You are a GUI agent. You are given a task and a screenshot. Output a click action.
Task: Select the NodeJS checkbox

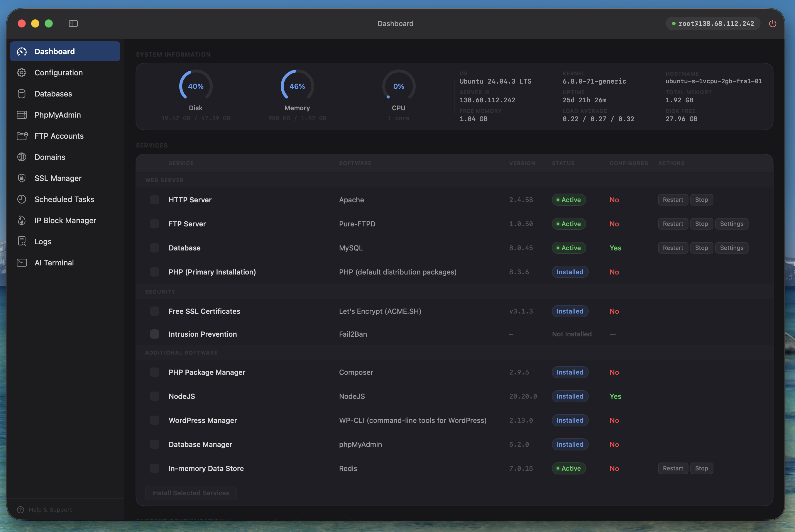coord(154,396)
